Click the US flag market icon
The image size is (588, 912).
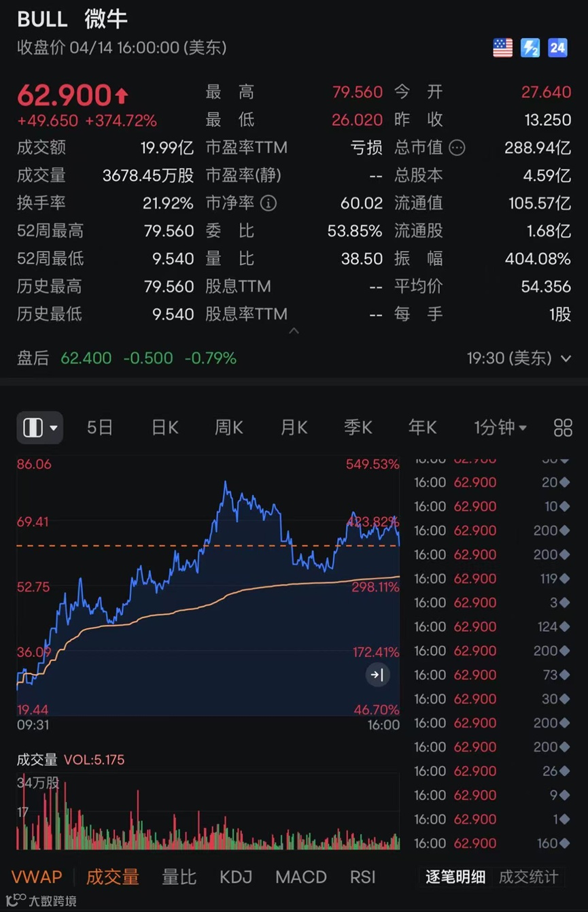(502, 48)
